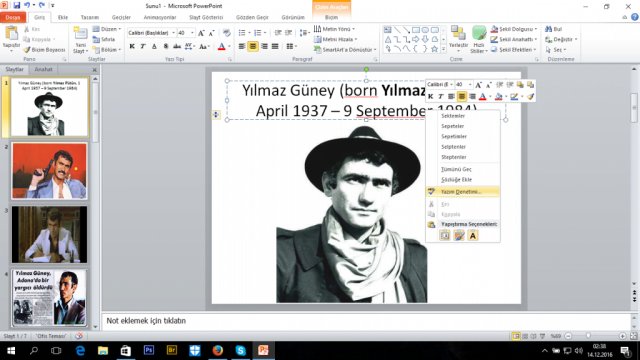Open the font name Calibri dropdown in the ribbon

coord(173,33)
